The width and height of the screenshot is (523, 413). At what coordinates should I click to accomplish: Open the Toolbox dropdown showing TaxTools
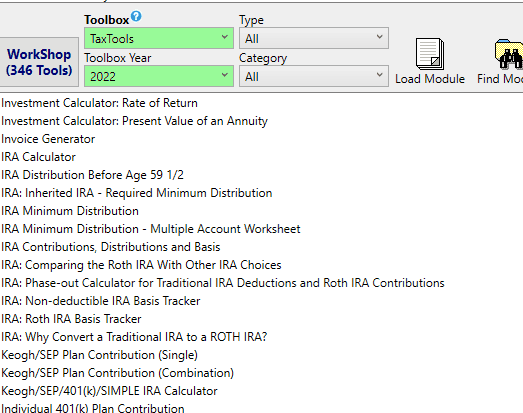coord(159,38)
